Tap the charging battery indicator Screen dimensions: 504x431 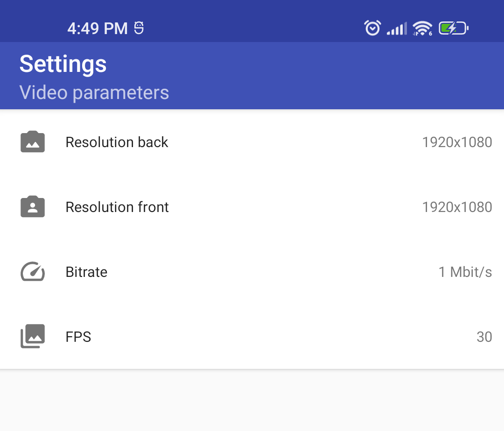[453, 28]
